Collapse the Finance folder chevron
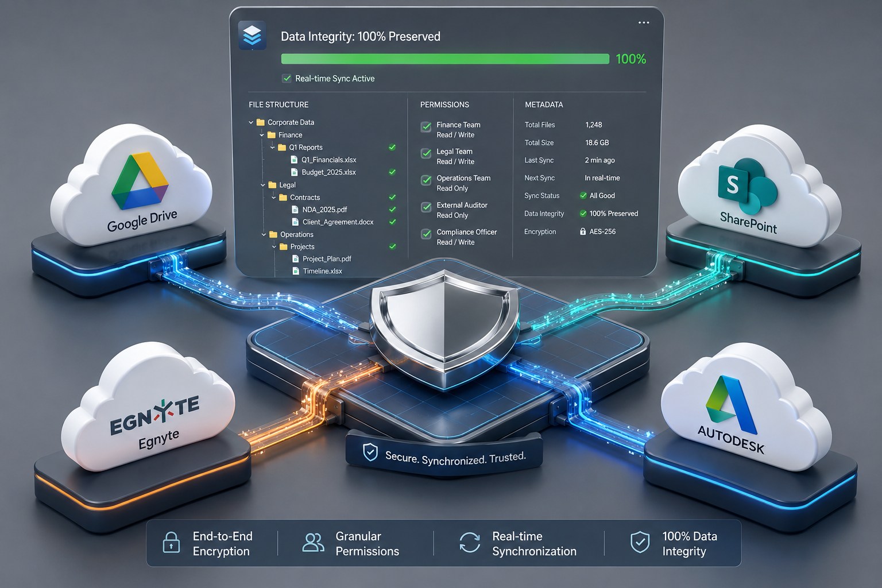Screen dimensions: 882x588 tap(262, 135)
